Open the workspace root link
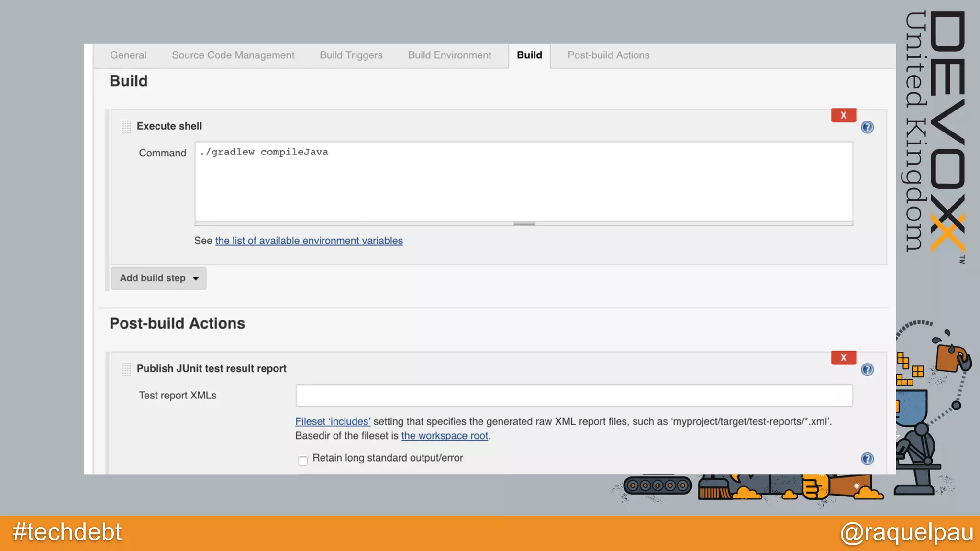 [x=445, y=436]
